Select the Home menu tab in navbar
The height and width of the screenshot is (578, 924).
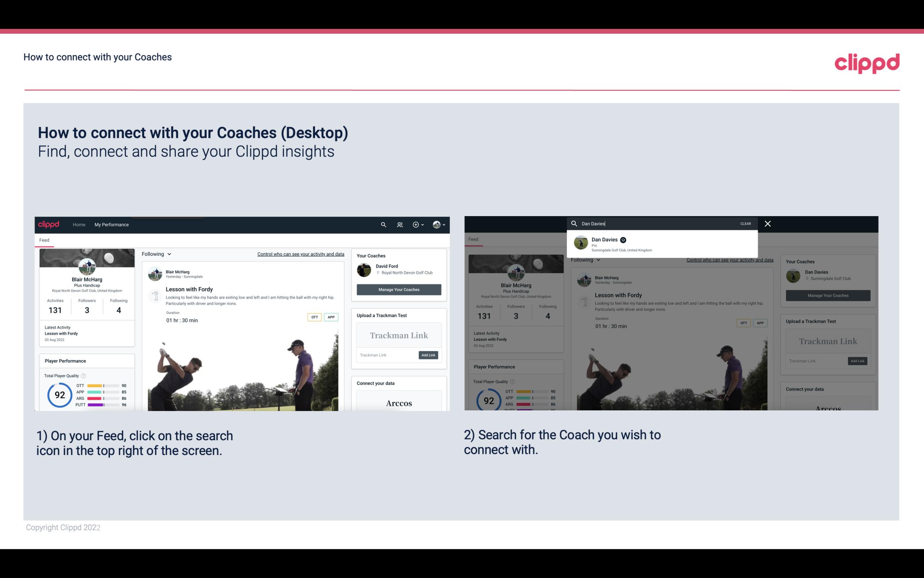pos(80,224)
